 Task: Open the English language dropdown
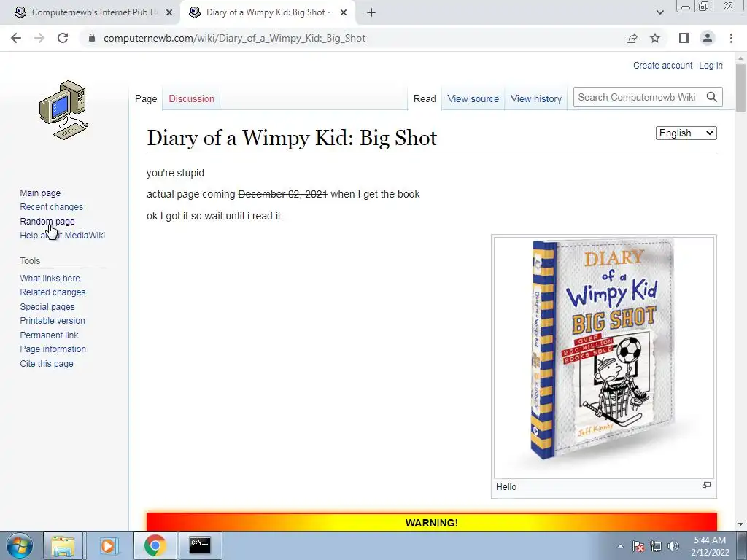coord(686,133)
